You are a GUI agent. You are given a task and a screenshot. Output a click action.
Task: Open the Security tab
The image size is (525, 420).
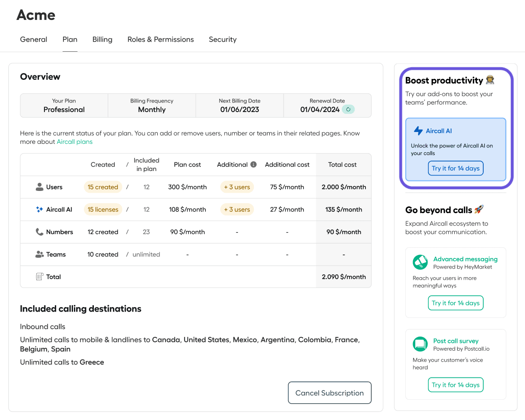coord(223,39)
